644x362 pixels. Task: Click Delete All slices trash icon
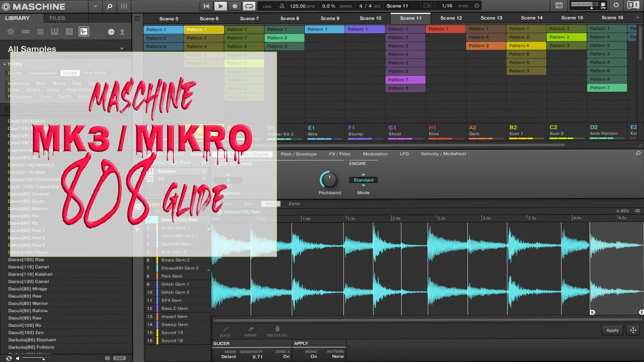click(277, 332)
